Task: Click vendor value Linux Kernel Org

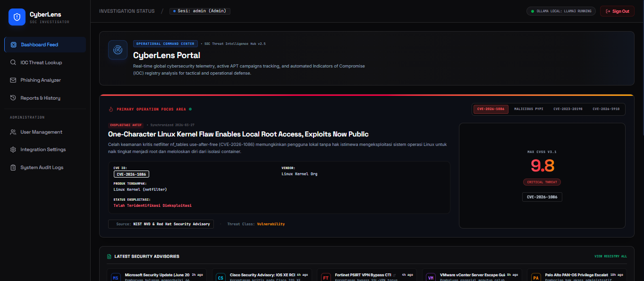Action: coord(299,174)
